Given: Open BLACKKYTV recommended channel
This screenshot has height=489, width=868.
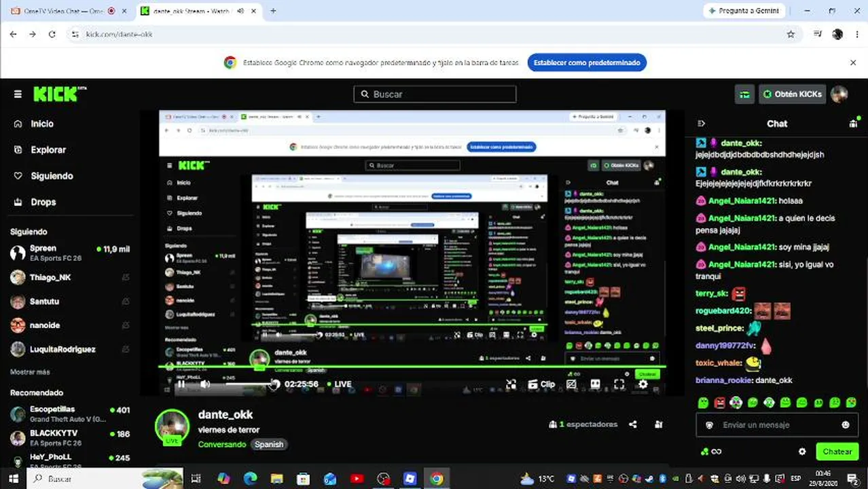Looking at the screenshot, I should coord(69,438).
